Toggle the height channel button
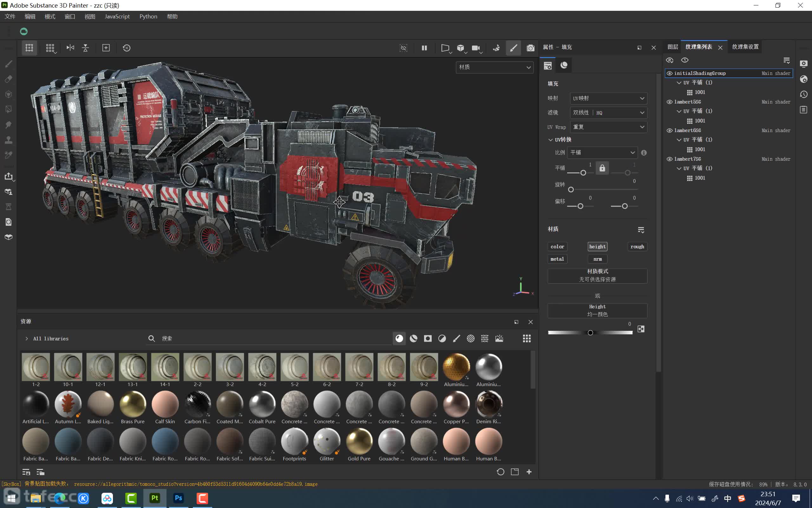Image resolution: width=812 pixels, height=508 pixels. (597, 247)
